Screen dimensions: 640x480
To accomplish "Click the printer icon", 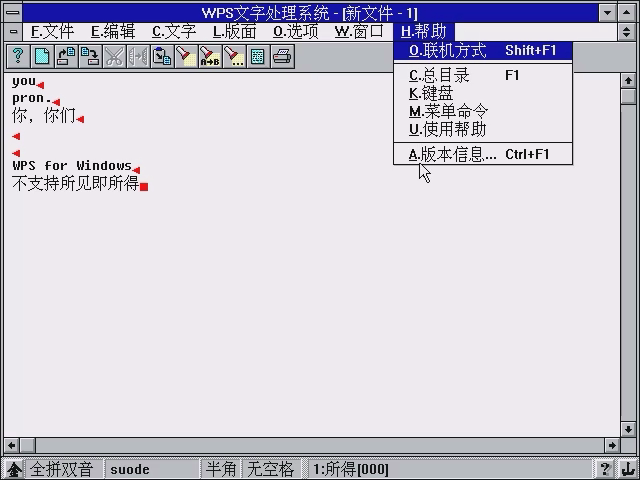I will pos(282,56).
